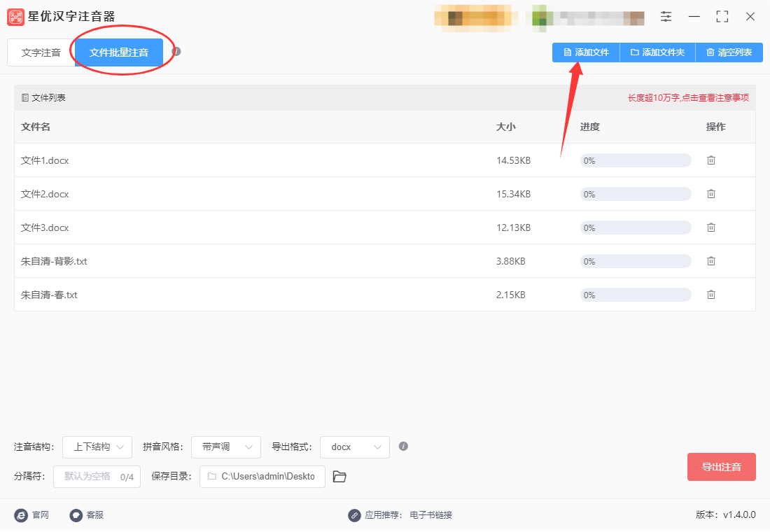The image size is (770, 532).
Task: Expand the 拼音风格 带声调 dropdown
Action: (226, 447)
